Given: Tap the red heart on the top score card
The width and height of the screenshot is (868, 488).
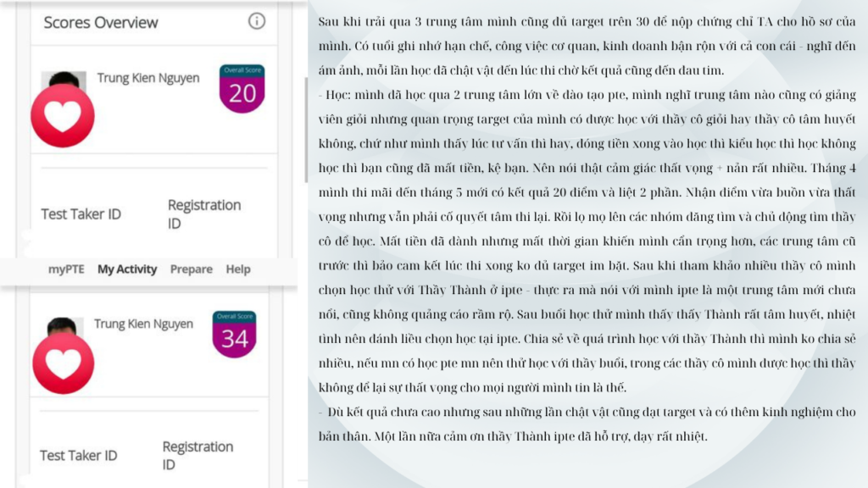Looking at the screenshot, I should pyautogui.click(x=62, y=115).
